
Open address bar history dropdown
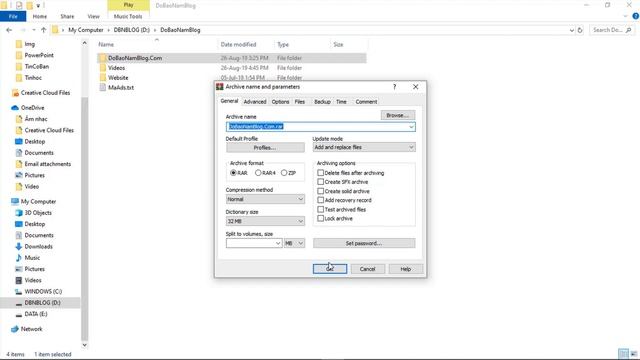(571, 30)
